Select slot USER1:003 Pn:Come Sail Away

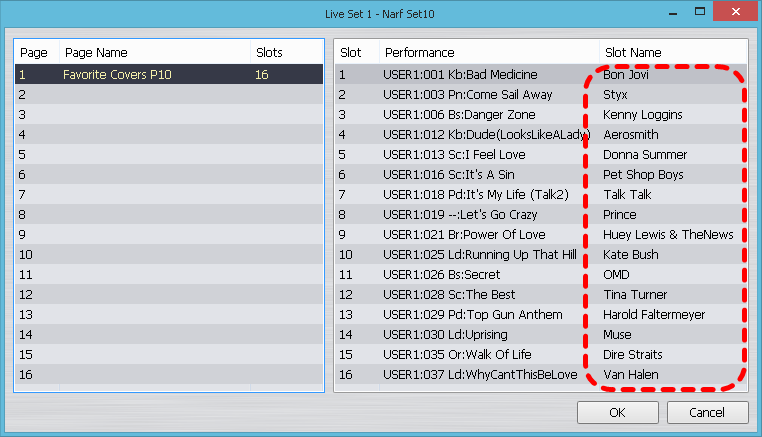(541, 94)
